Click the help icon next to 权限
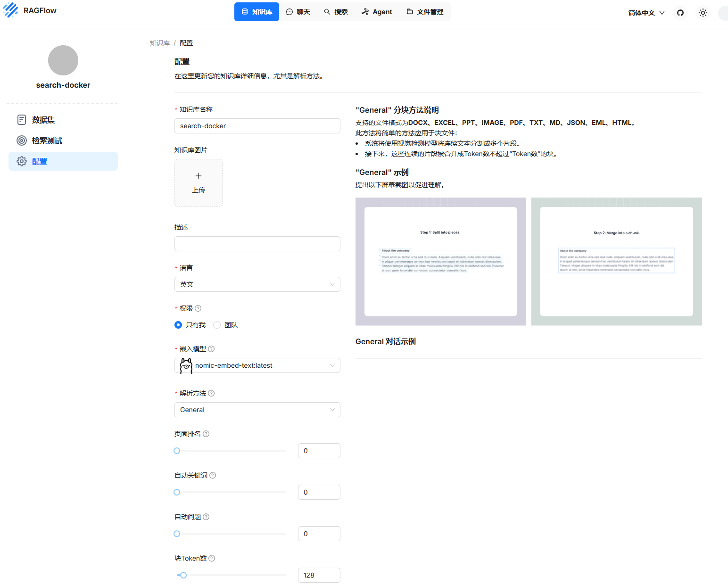This screenshot has height=587, width=728. point(198,308)
